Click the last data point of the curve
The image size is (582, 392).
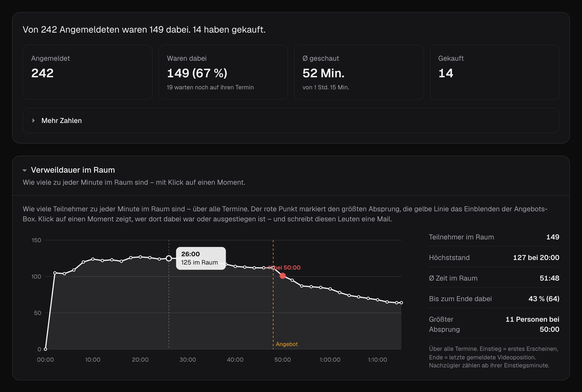[401, 303]
